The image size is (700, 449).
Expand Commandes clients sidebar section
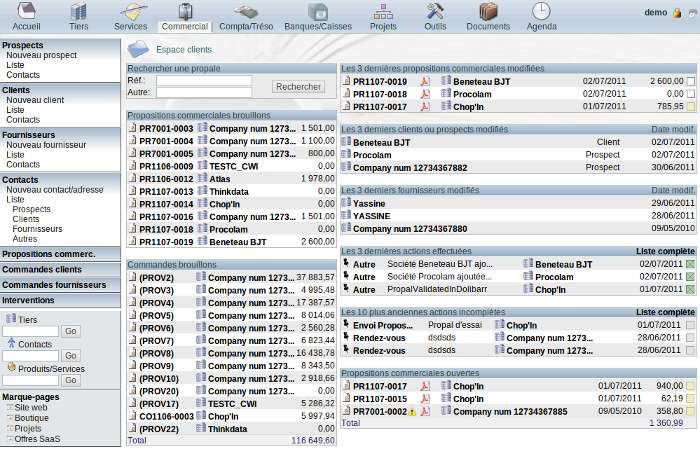point(42,270)
